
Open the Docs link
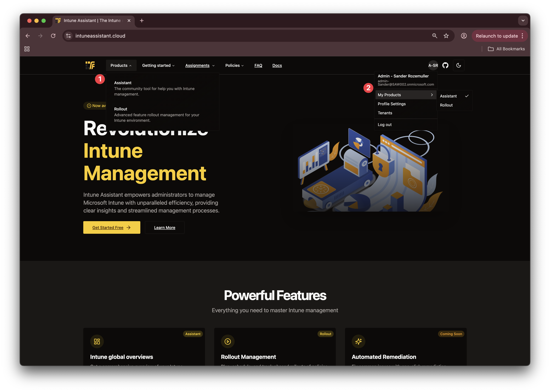[277, 65]
